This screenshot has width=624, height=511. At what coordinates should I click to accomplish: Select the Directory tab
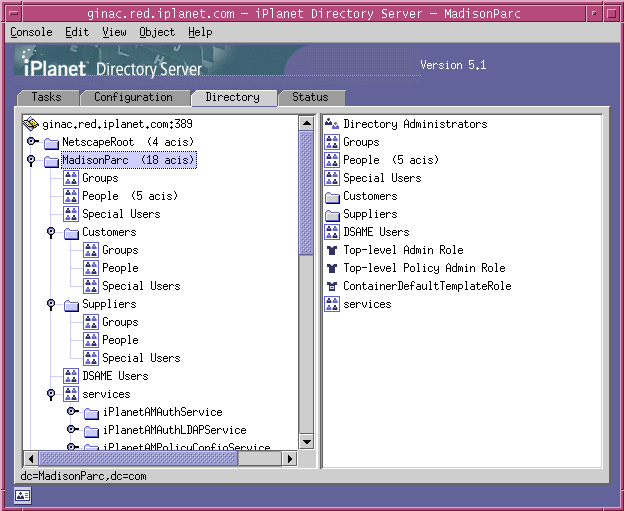pyautogui.click(x=233, y=98)
